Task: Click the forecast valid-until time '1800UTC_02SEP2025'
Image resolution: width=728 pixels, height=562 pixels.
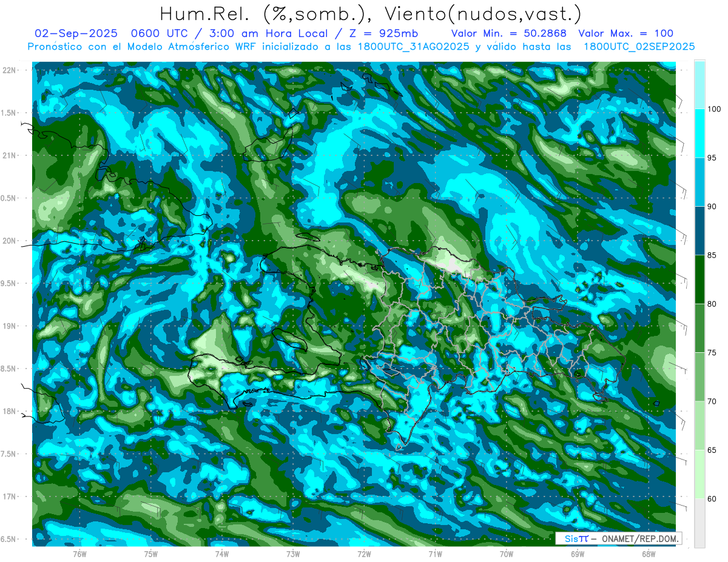Action: [639, 47]
